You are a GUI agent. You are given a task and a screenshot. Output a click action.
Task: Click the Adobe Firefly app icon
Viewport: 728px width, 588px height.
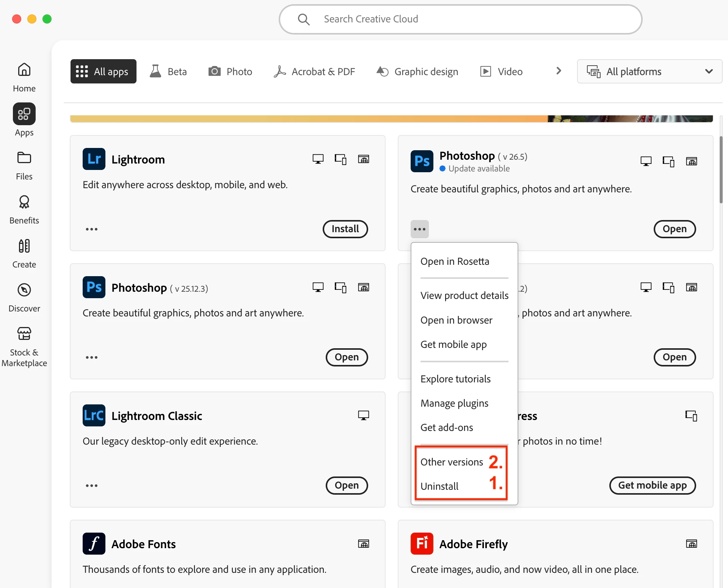coord(422,544)
